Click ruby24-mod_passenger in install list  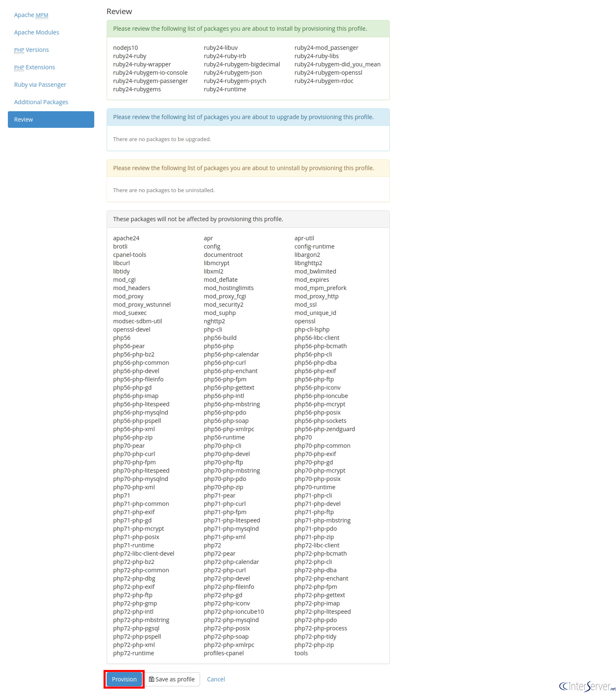[x=326, y=48]
